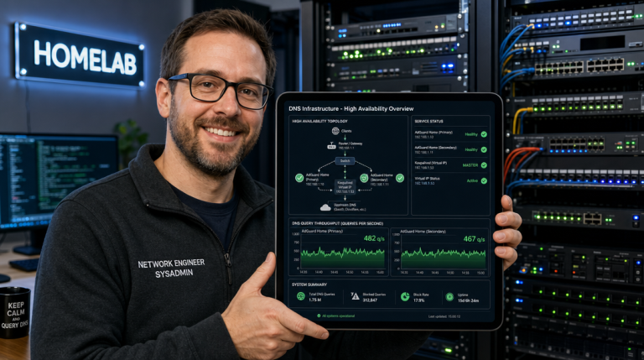The width and height of the screenshot is (644, 360).
Task: Click Healthy on the AdGuard Home (Primary) row
Action: pos(471,134)
